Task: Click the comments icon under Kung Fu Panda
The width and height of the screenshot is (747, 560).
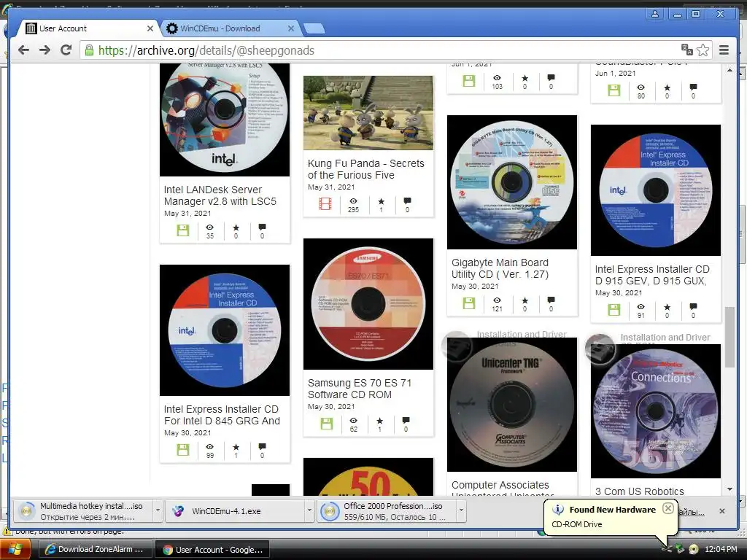Action: click(407, 201)
